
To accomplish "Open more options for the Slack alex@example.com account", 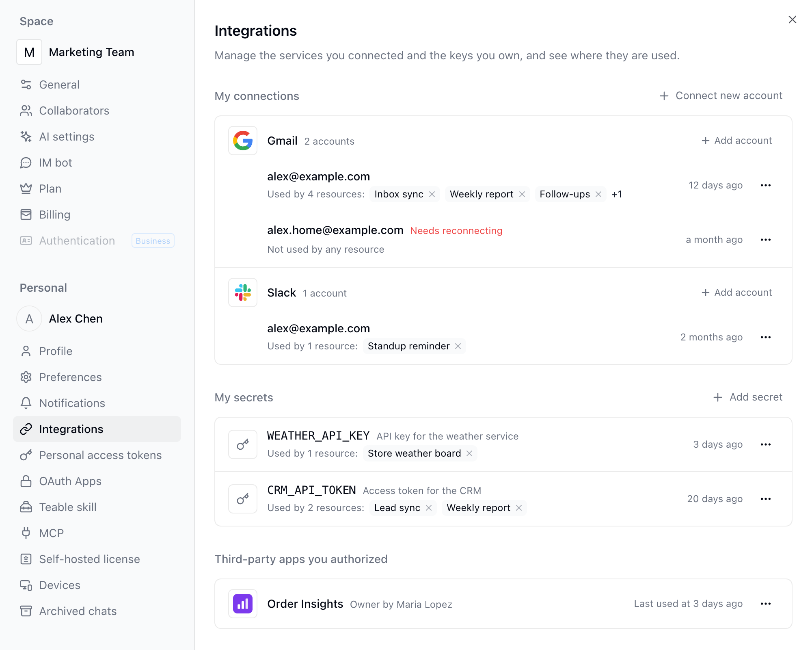I will (x=766, y=337).
